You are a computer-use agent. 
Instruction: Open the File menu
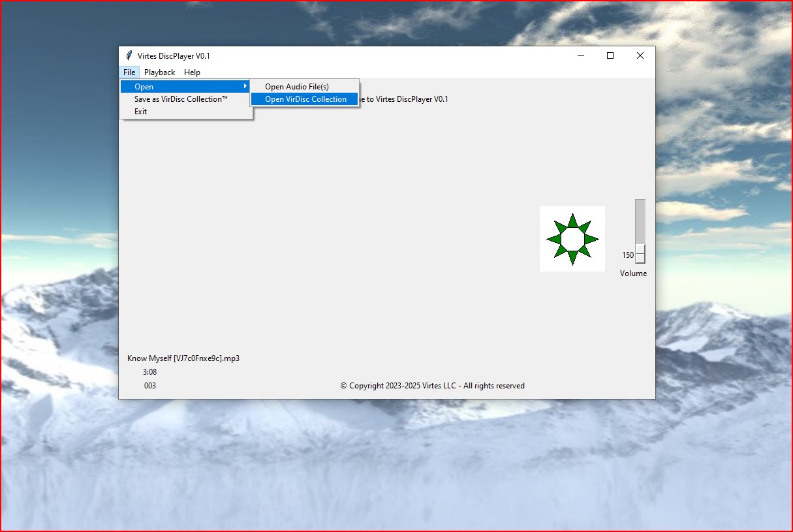[129, 72]
